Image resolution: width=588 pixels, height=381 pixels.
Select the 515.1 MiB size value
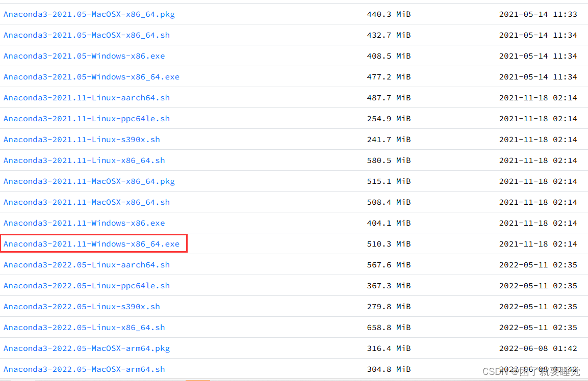pos(389,181)
